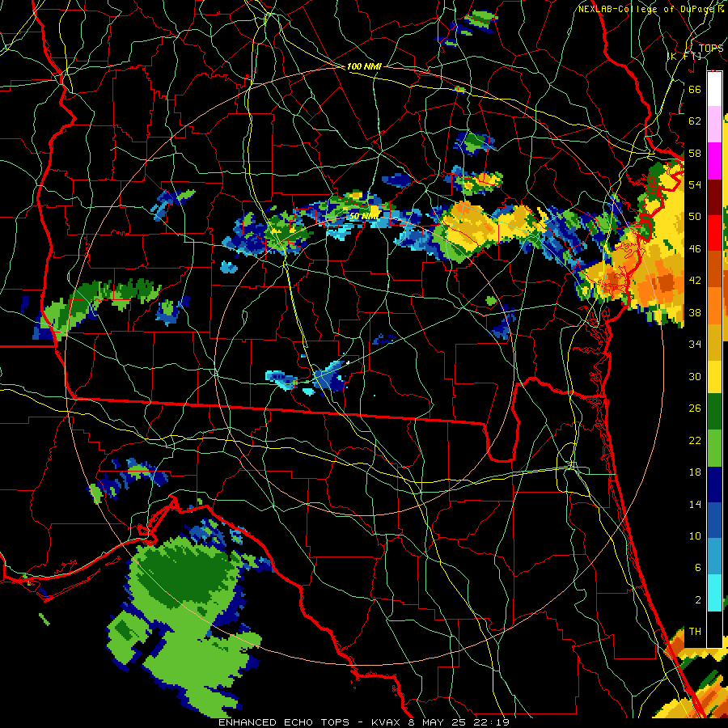Screen dimensions: 728x728
Task: Click the legend value "62"
Action: (695, 121)
